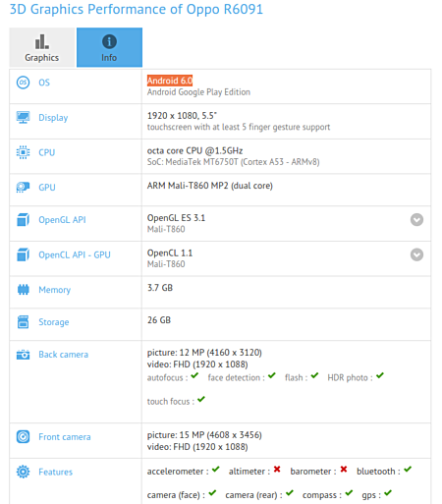Click the Front camera lens icon
Screen dimensions: 442x504
coord(23,436)
